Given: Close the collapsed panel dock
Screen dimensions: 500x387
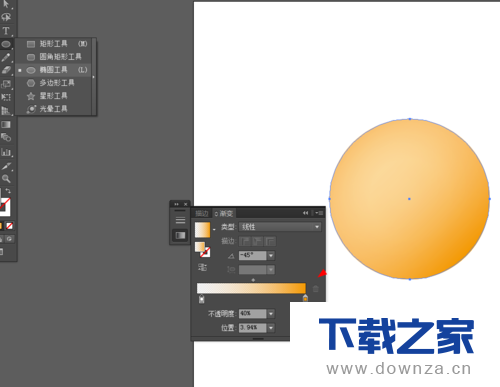Looking at the screenshot, I should pos(186,204).
